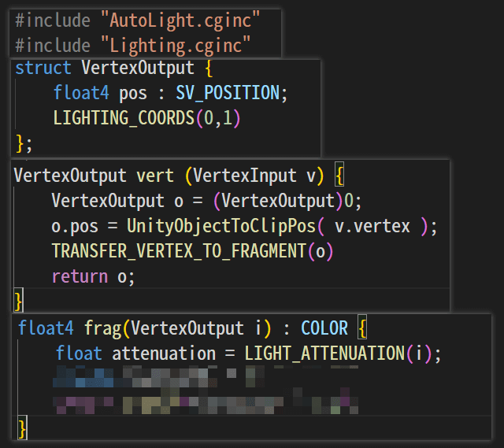
Task: Click the COLOR semantic
Action: 324,328
